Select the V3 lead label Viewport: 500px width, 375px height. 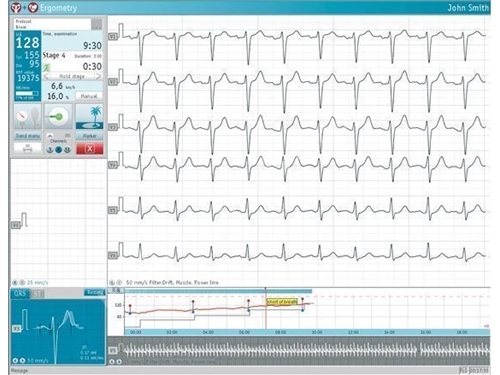coord(113,127)
